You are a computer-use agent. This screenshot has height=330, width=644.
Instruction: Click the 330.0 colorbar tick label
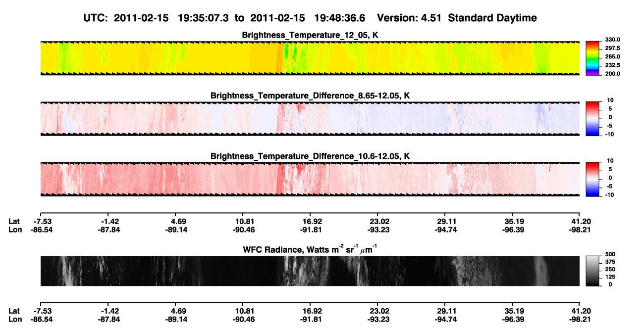pos(613,40)
